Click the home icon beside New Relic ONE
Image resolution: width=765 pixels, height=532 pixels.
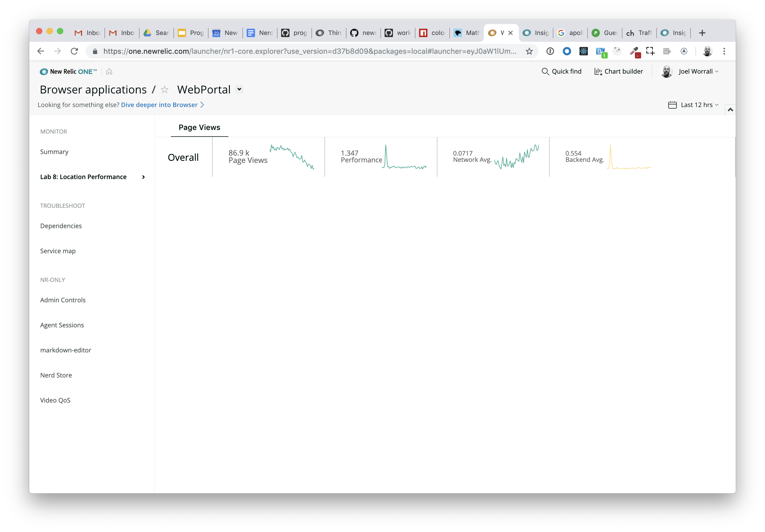tap(109, 72)
